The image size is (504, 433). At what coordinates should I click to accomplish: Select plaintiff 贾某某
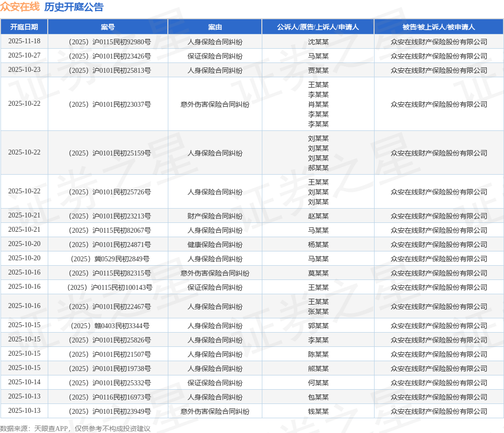tap(318, 70)
